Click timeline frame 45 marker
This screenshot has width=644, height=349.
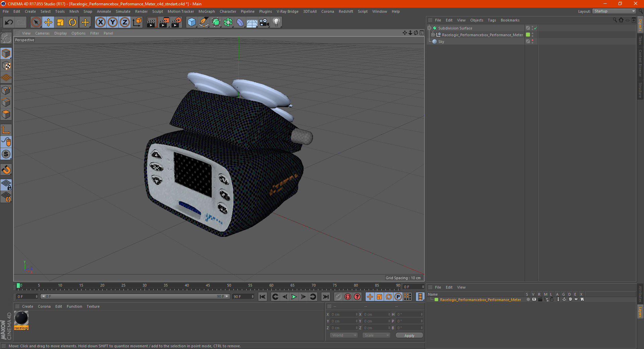[x=208, y=286]
